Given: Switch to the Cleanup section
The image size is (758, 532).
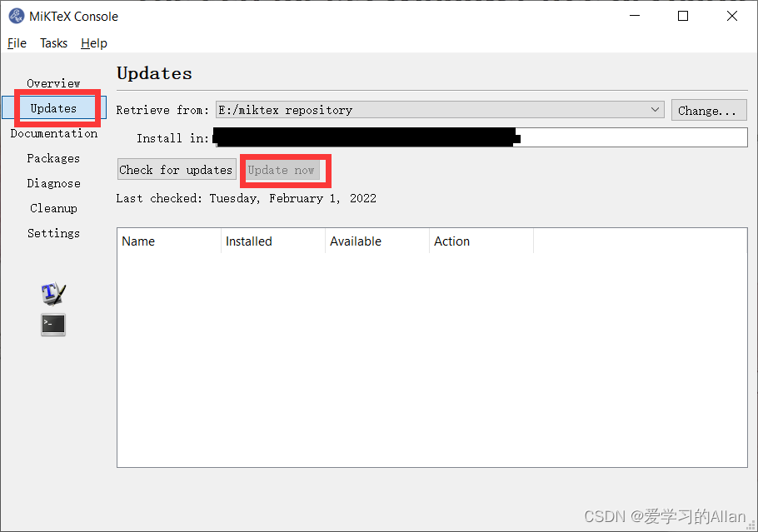Looking at the screenshot, I should (53, 208).
